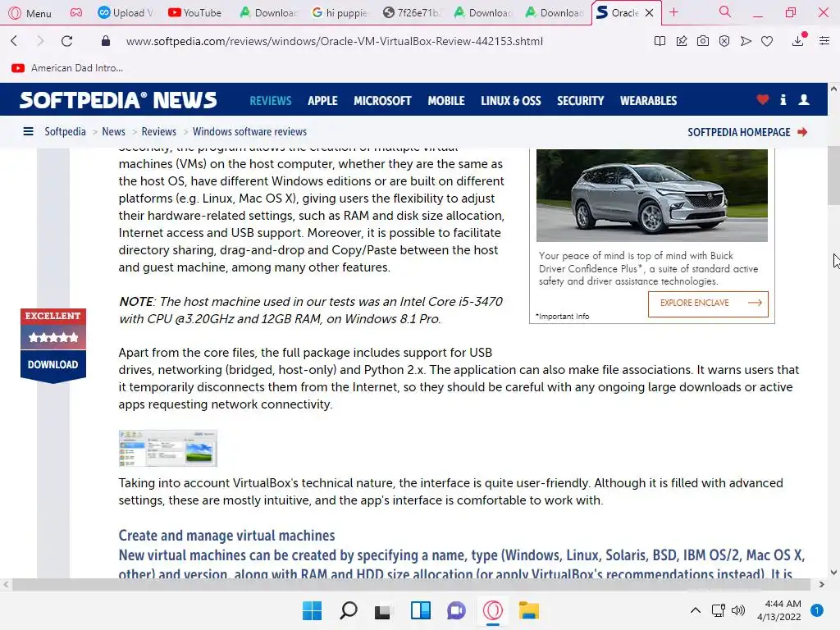This screenshot has width=840, height=630.
Task: Add page to bookmarks heart icon
Action: (x=767, y=41)
